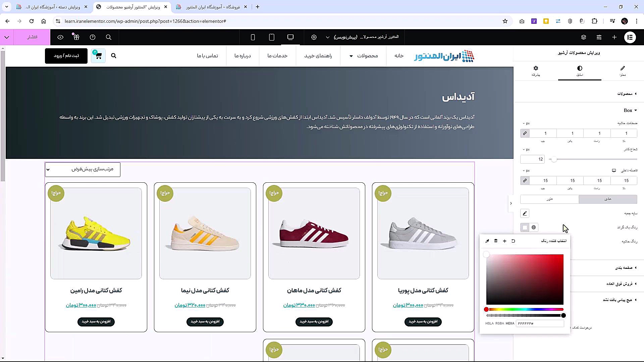Click the Publish (انتشار) button

pos(32,37)
